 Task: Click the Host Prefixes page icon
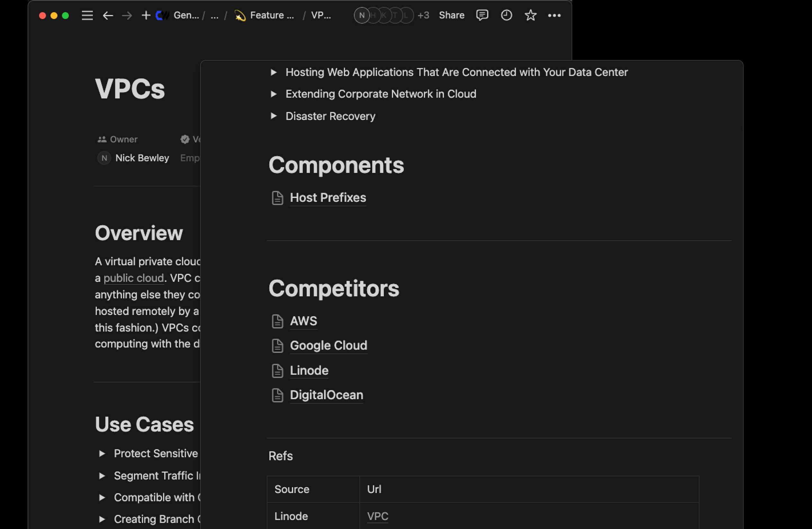click(277, 198)
